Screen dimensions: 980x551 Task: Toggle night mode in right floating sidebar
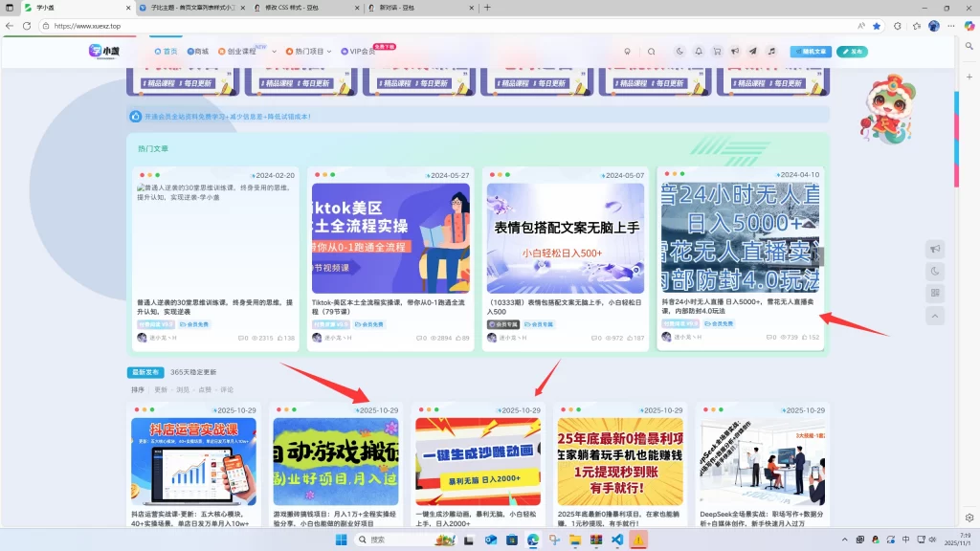pyautogui.click(x=935, y=271)
